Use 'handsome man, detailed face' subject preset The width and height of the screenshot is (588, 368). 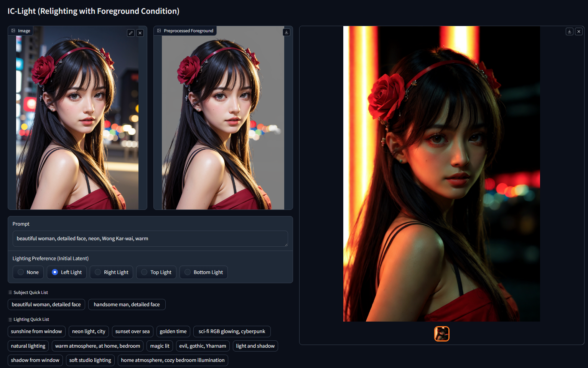(x=127, y=304)
